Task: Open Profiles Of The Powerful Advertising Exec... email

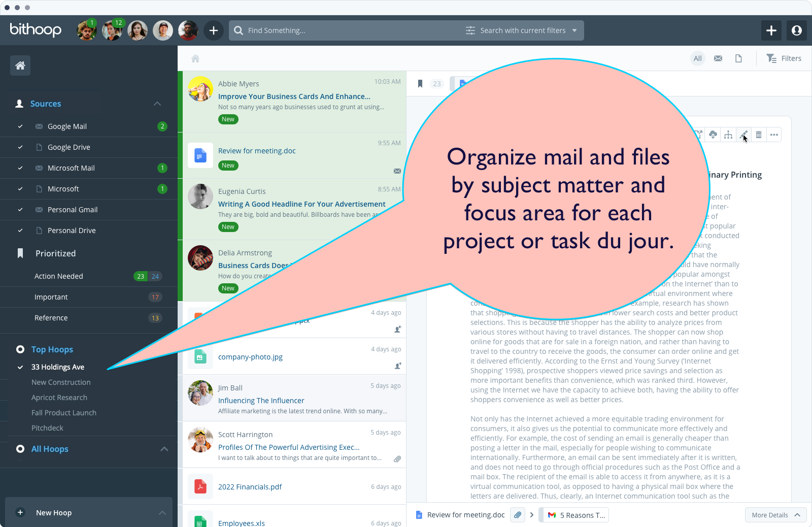Action: point(289,447)
